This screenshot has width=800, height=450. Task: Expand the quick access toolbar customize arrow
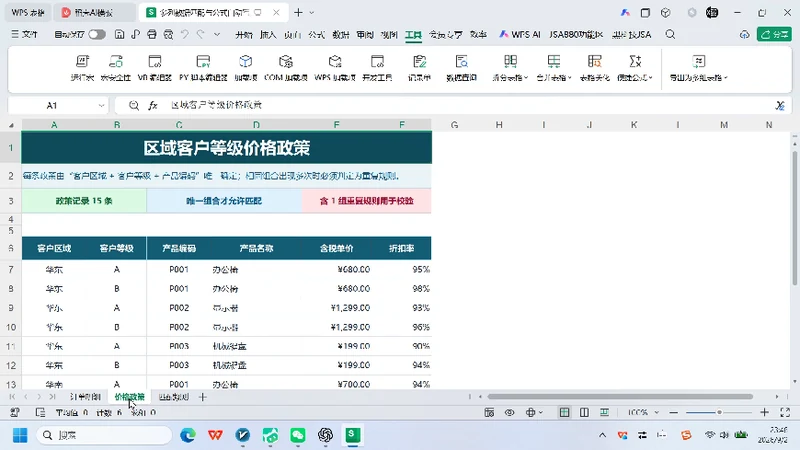coord(217,35)
